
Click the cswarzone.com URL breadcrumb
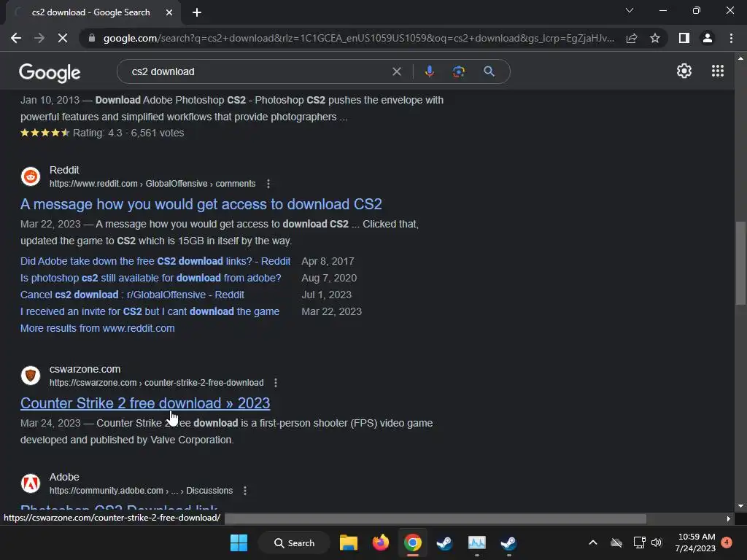(156, 383)
